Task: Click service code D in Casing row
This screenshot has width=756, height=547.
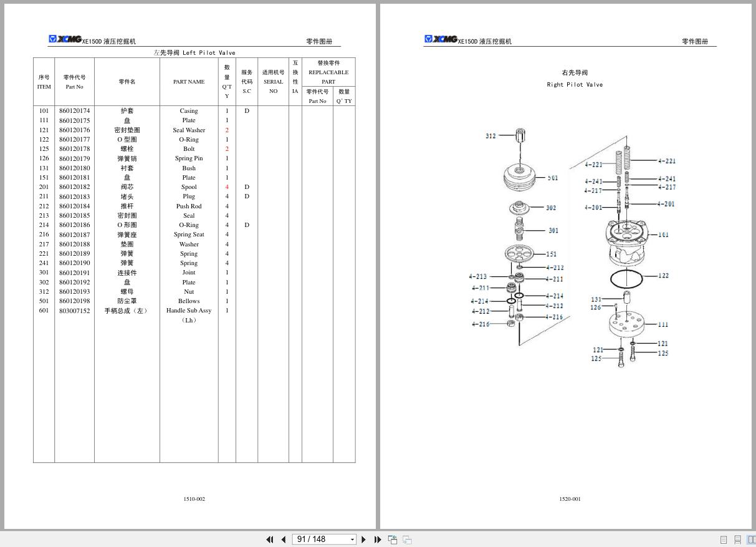Action: pos(247,111)
